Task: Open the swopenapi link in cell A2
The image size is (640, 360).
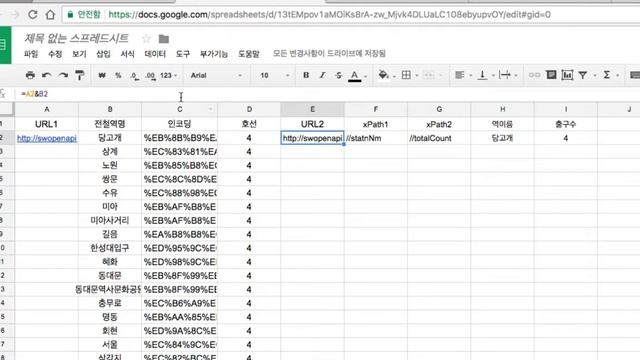Action: (x=47, y=138)
